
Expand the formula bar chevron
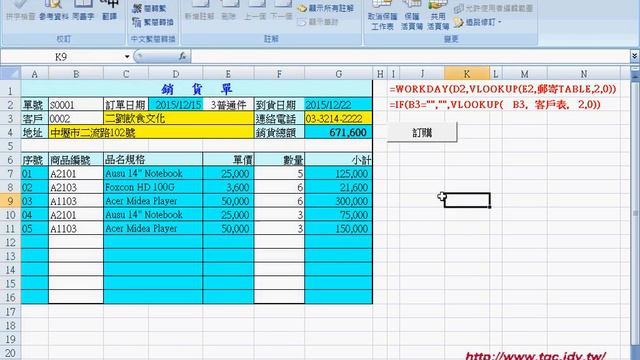[634, 56]
